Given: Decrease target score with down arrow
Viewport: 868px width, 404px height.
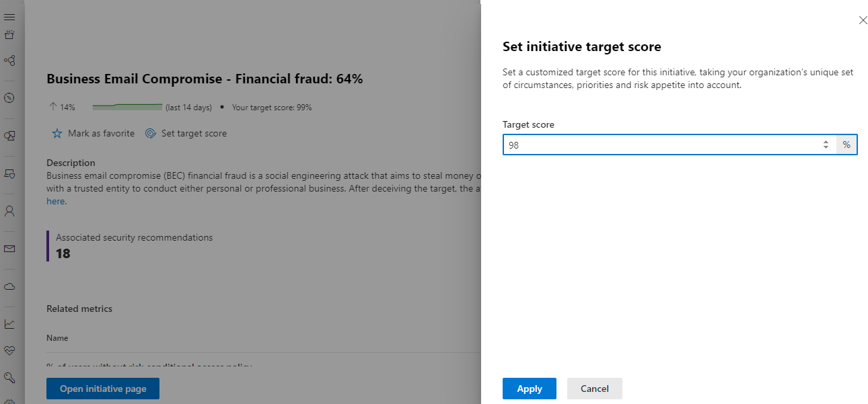Looking at the screenshot, I should [x=826, y=148].
